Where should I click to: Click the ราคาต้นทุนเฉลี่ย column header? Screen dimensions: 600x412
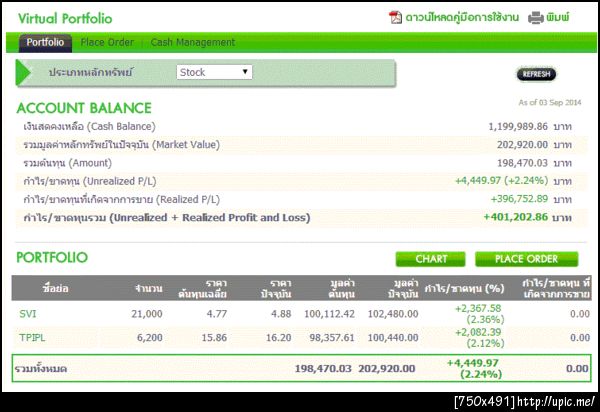(x=202, y=288)
